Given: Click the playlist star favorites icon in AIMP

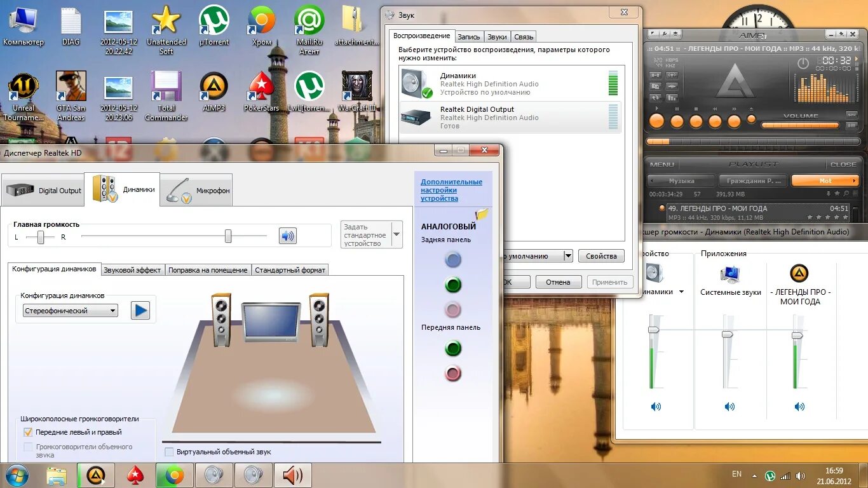Looking at the screenshot, I should pyautogui.click(x=837, y=193).
